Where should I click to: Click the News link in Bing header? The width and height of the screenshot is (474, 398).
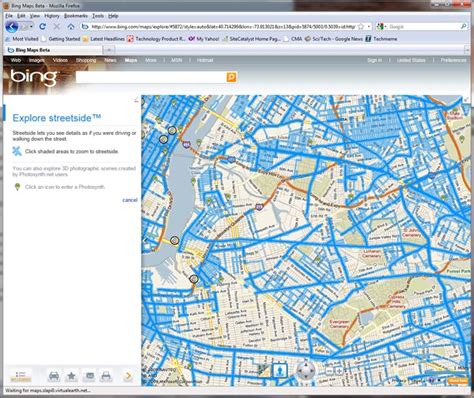click(x=110, y=60)
